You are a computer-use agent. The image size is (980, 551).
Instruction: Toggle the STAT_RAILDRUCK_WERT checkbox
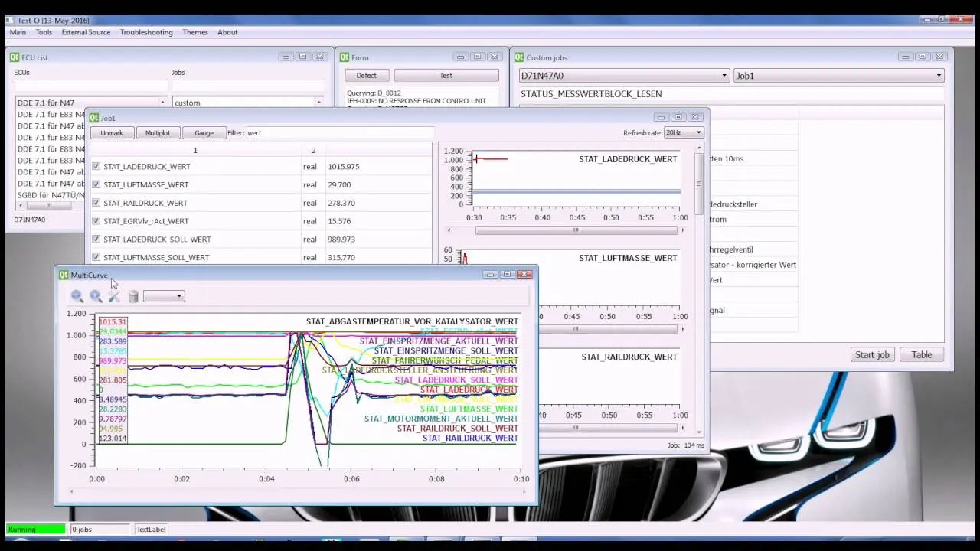point(96,203)
